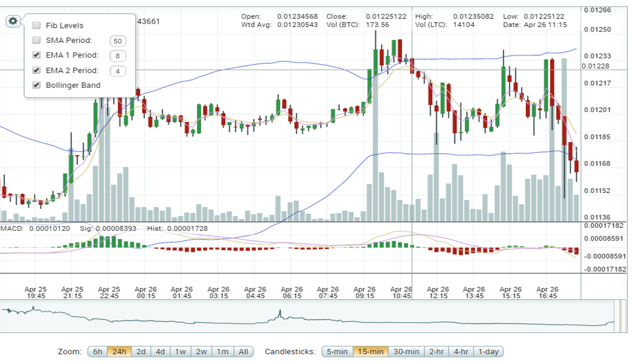Click the High value 0.01235082

click(x=474, y=17)
